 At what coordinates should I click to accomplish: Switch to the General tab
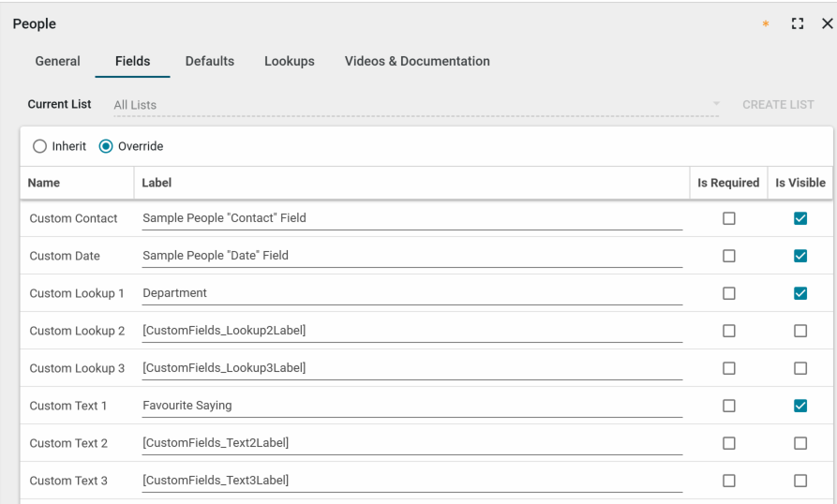point(57,61)
